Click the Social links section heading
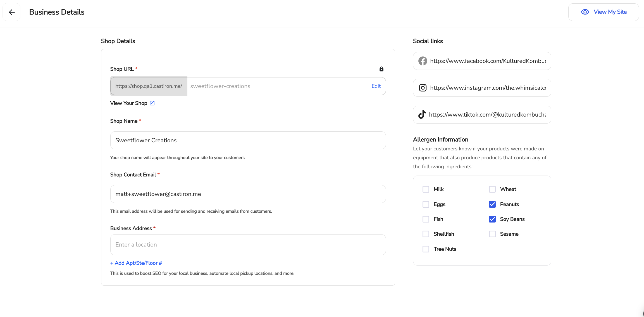Screen dimensions: 644x317 [x=428, y=41]
